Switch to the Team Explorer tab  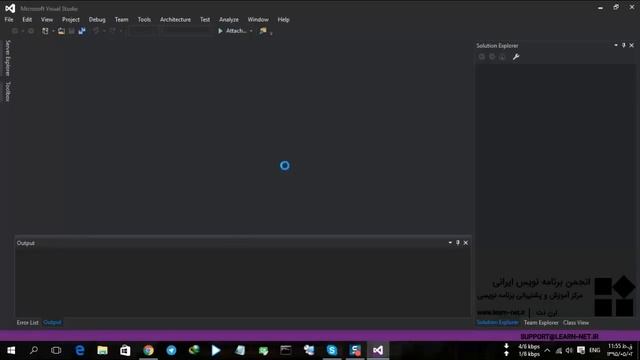[x=541, y=322]
